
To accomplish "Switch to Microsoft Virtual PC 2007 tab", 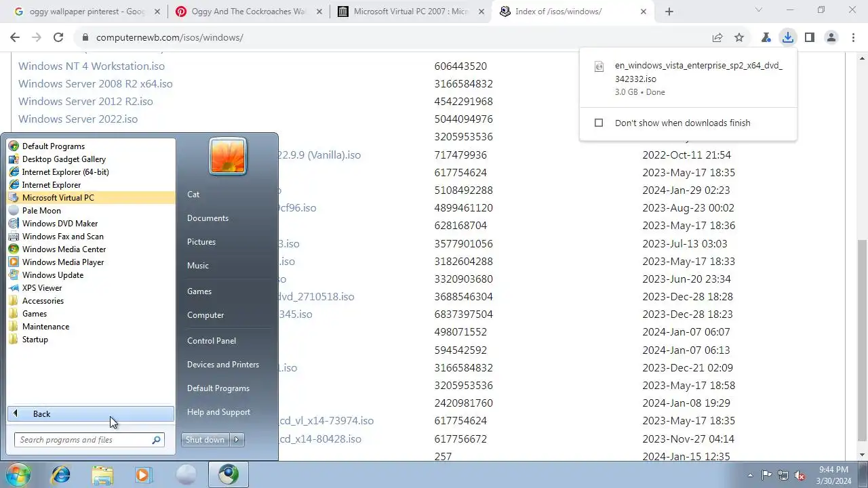I will 412,12.
